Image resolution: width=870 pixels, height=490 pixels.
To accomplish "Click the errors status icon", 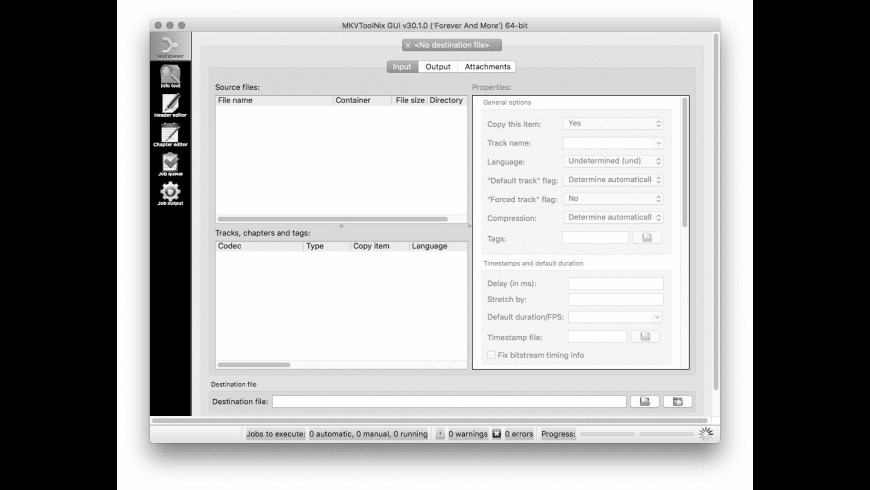I will [x=497, y=434].
